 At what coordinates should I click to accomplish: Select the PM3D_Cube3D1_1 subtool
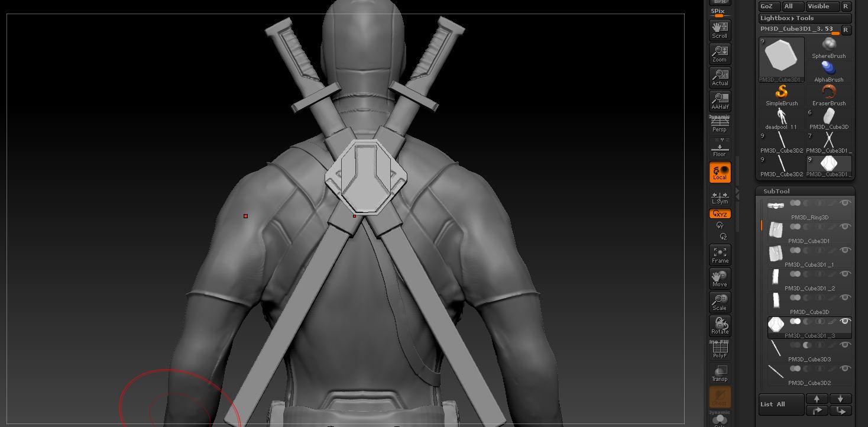809,257
